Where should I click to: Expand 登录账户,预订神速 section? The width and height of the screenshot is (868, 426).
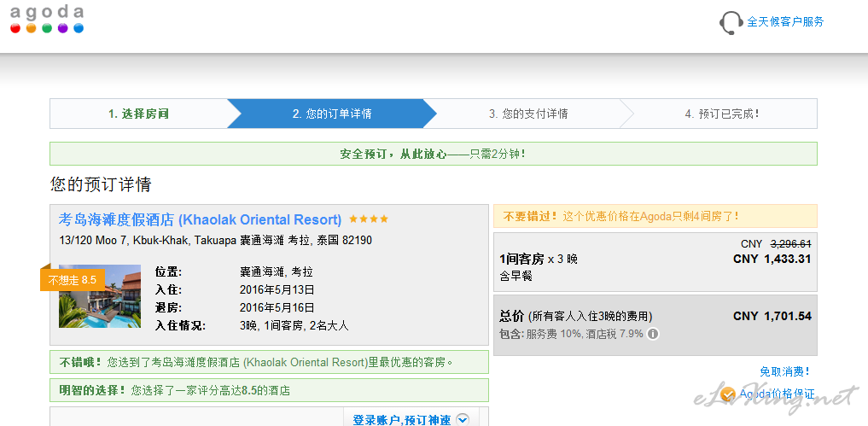(411, 420)
